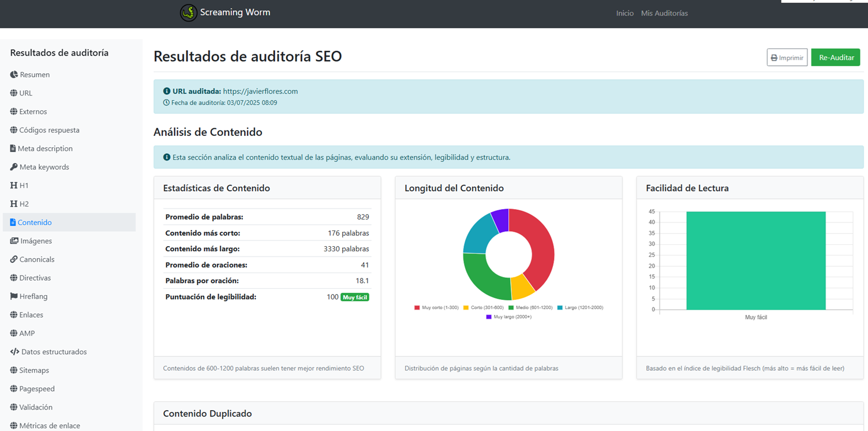Click the H1 heading icon
Screen dimensions: 868x431
tap(14, 185)
